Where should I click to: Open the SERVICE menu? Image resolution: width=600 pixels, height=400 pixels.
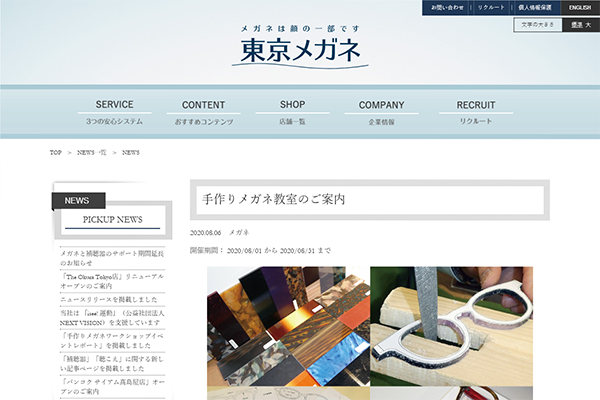tap(114, 112)
